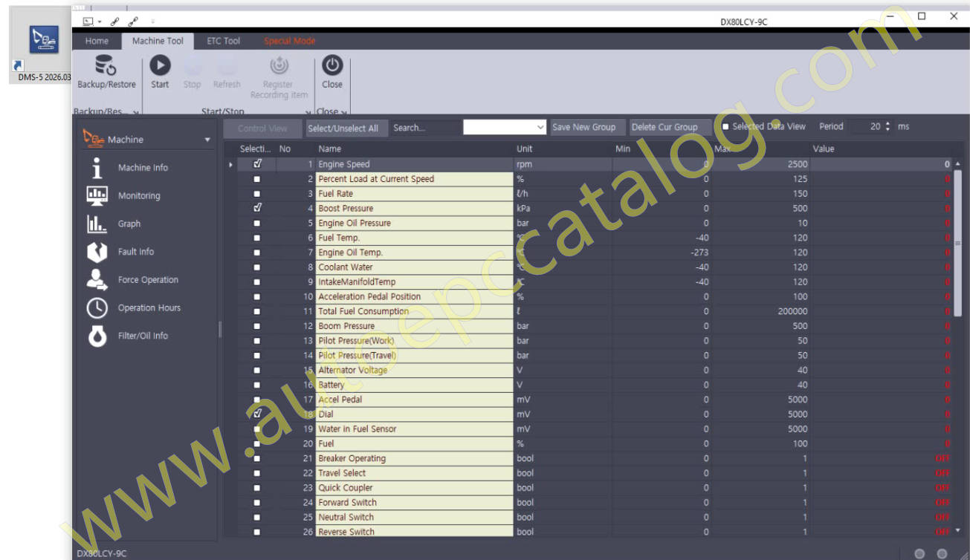Check the Fuel Rate row checkbox

257,194
